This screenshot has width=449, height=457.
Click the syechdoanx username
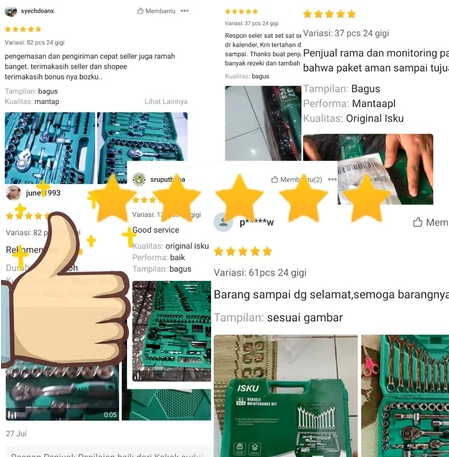37,11
